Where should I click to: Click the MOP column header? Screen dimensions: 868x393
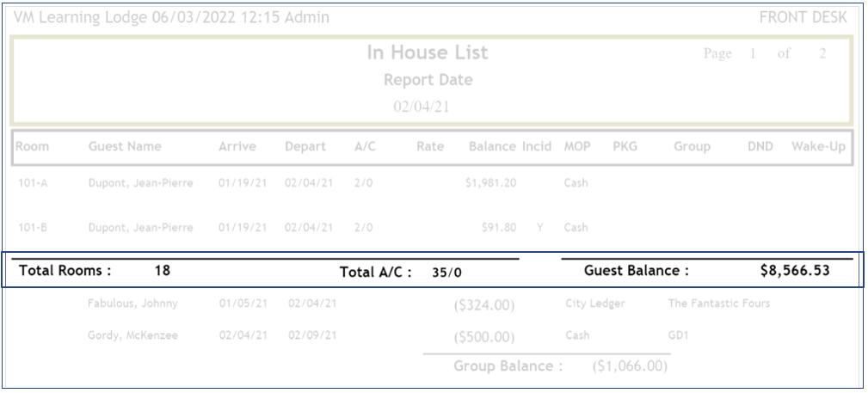point(576,146)
